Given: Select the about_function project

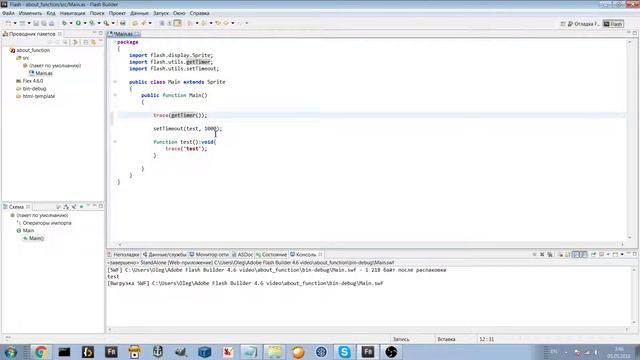Looking at the screenshot, I should (33, 50).
